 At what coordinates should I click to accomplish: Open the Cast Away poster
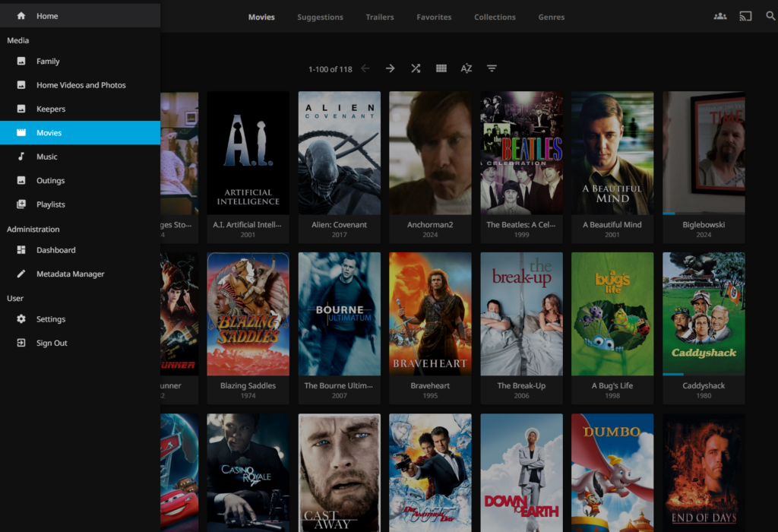(340, 473)
